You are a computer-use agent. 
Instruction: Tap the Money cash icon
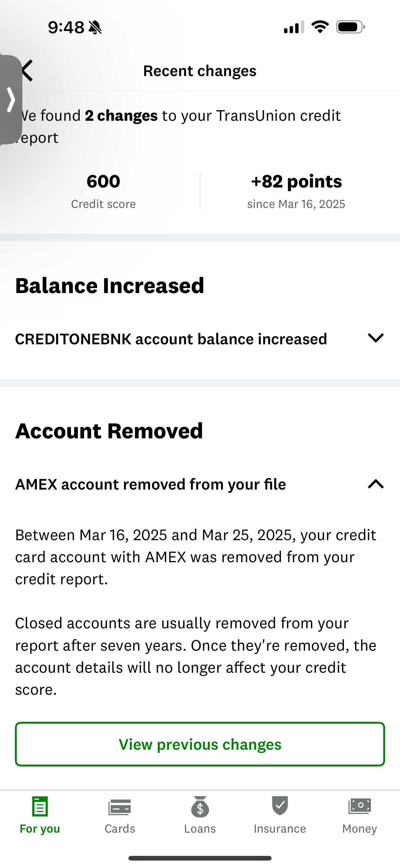point(360,806)
